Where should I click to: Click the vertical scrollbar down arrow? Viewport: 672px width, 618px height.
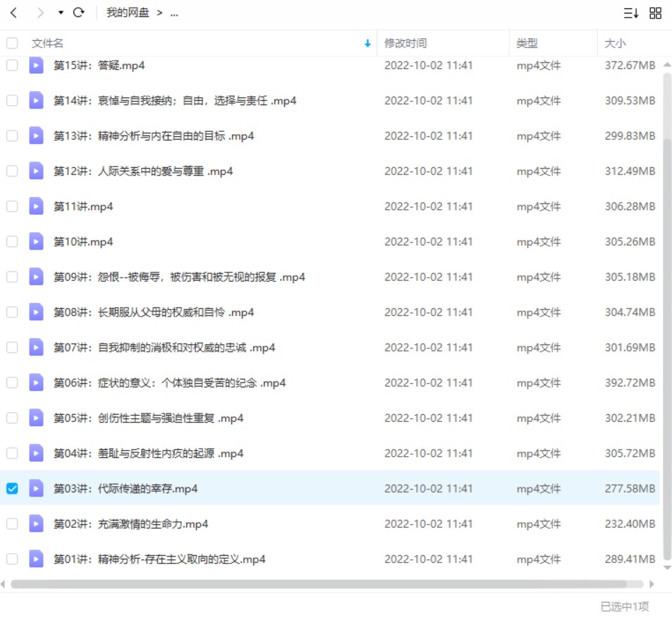tap(667, 568)
